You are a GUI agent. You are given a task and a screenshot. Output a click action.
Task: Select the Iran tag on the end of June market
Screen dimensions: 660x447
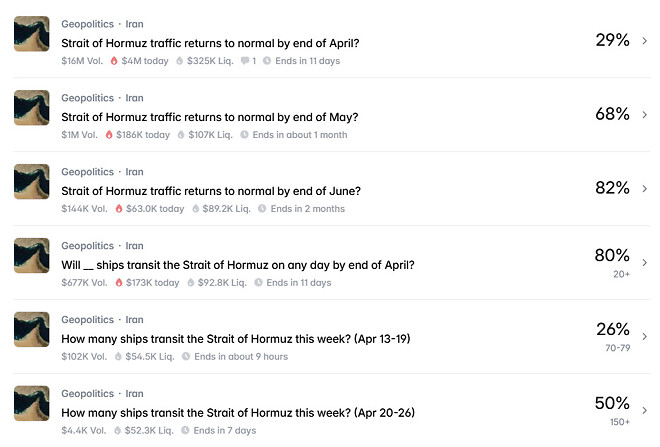point(133,172)
